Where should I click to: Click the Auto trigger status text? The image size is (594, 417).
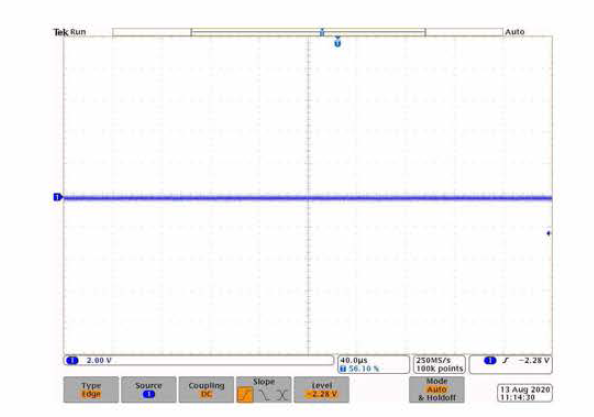[514, 32]
